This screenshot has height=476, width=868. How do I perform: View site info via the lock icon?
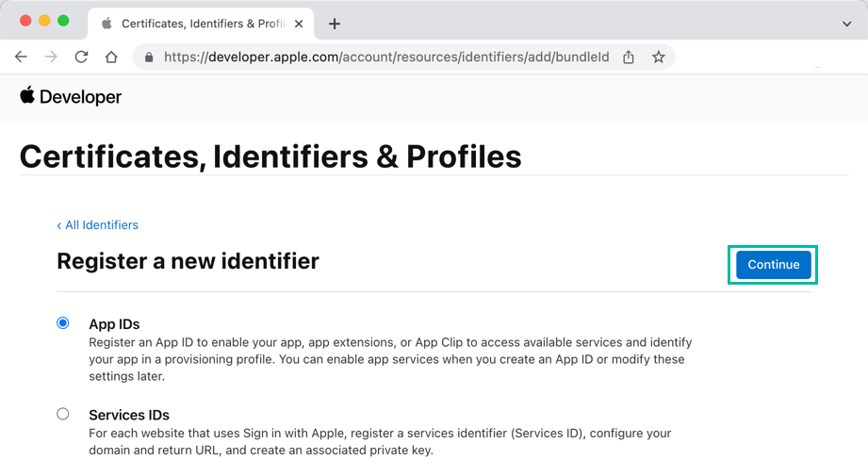tap(149, 57)
